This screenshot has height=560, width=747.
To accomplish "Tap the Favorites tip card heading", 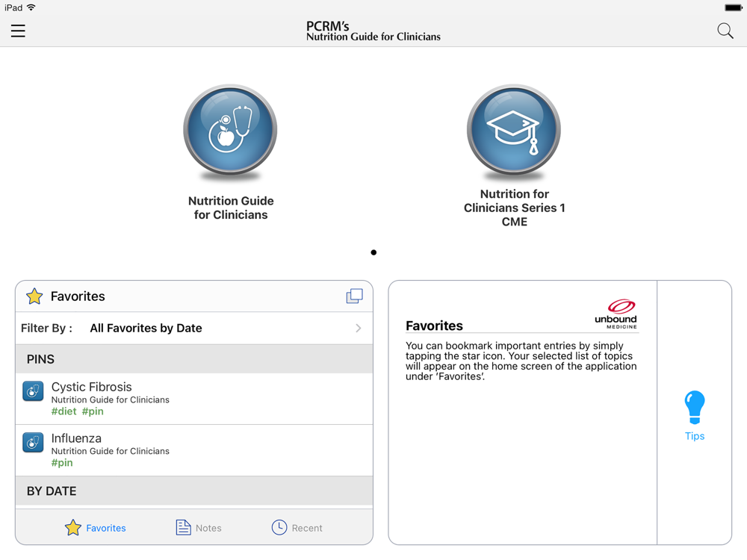I will tap(434, 326).
